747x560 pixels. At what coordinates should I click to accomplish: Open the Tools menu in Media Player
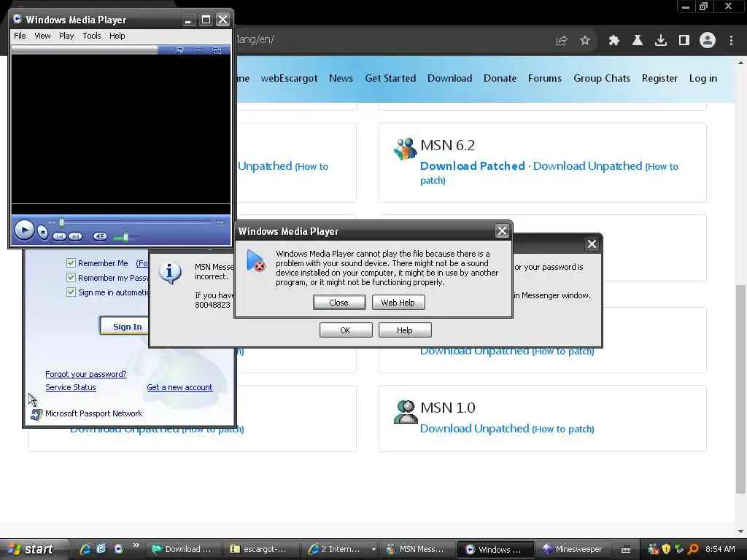coord(91,36)
